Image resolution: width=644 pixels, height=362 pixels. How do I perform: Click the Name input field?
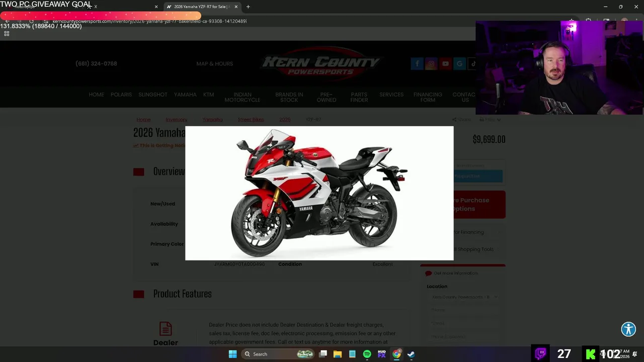[463, 310]
